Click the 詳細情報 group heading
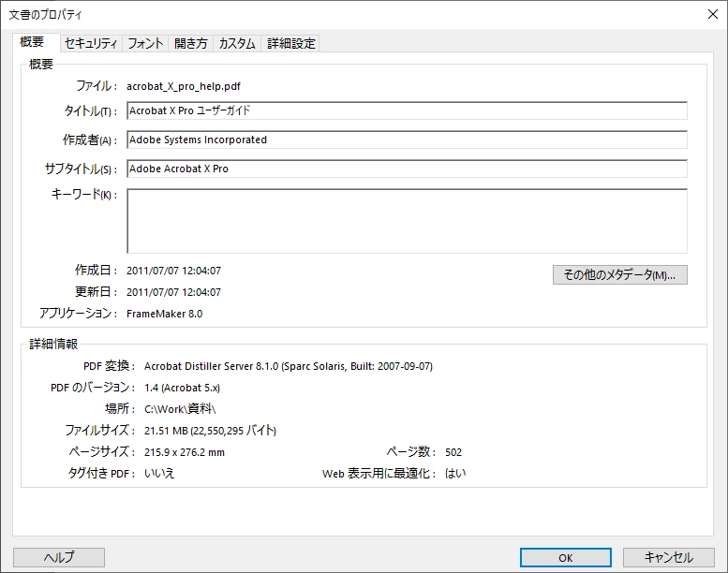The height and width of the screenshot is (573, 728). [53, 344]
